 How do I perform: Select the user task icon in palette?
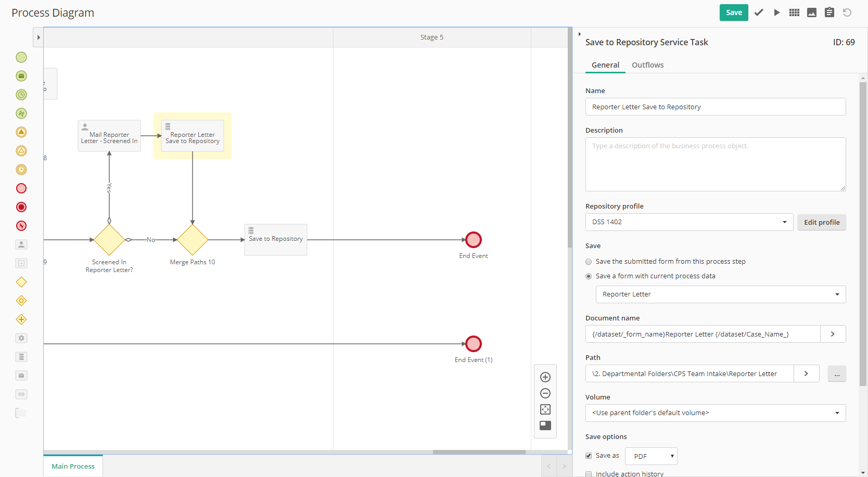tap(21, 244)
